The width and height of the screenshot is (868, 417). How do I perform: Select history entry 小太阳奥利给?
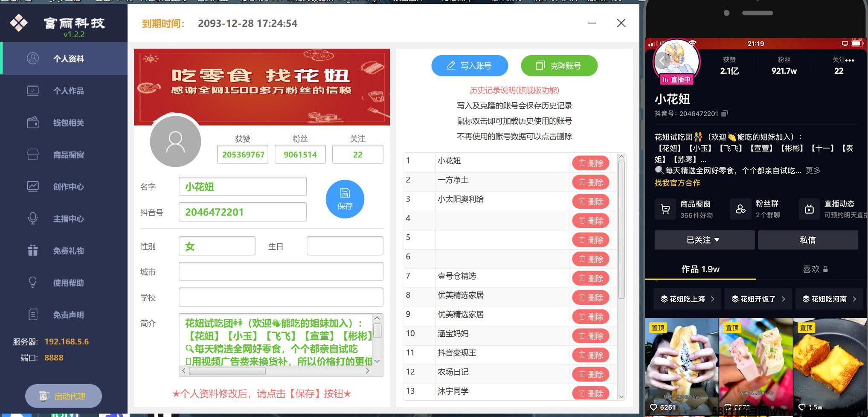(x=461, y=199)
